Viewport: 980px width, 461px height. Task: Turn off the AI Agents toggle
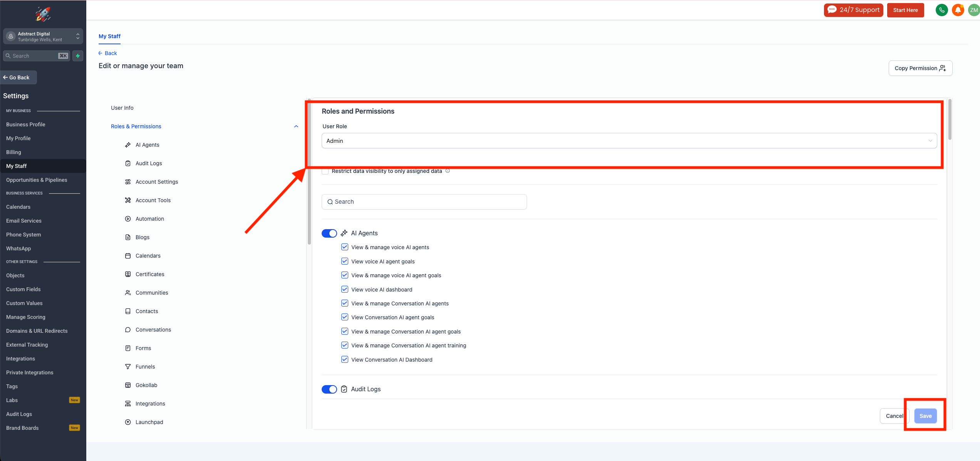(329, 233)
